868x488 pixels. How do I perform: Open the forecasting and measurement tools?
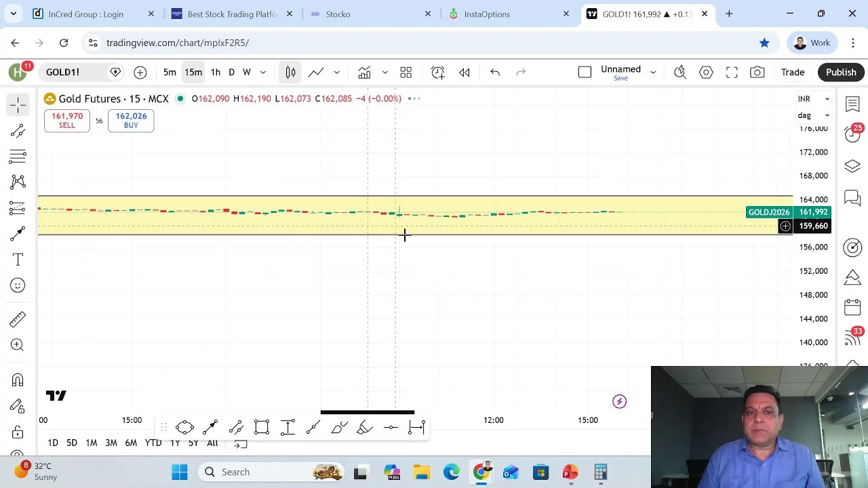click(18, 208)
